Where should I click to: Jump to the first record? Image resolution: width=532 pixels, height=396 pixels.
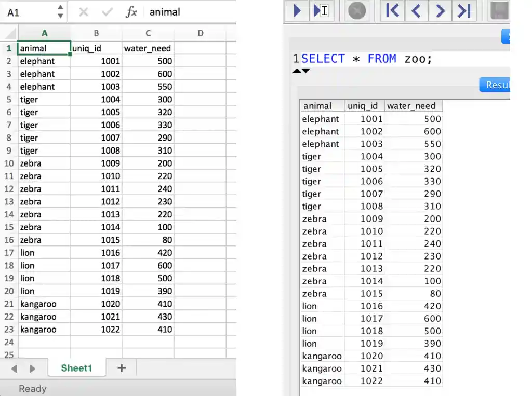(392, 10)
